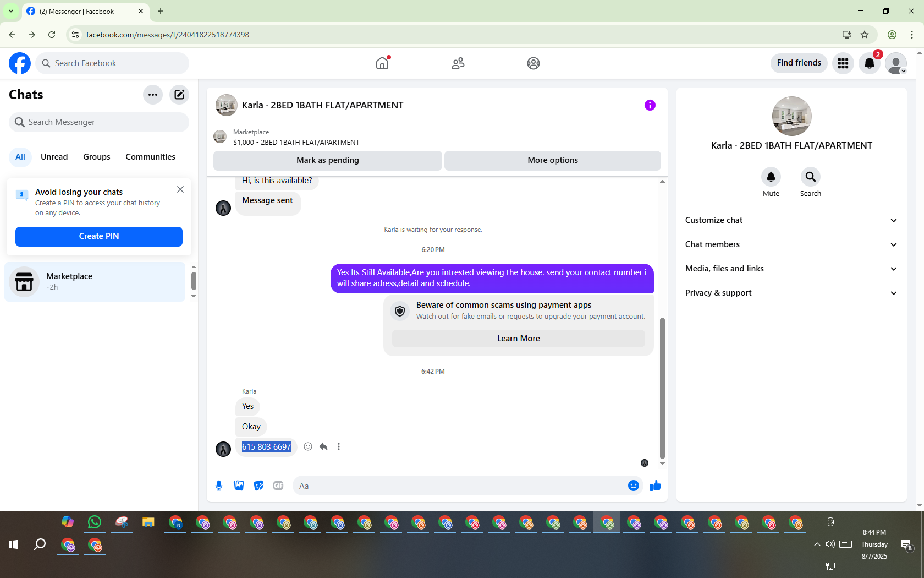This screenshot has width=924, height=578.
Task: Open the browser tab search dropdown
Action: point(11,11)
